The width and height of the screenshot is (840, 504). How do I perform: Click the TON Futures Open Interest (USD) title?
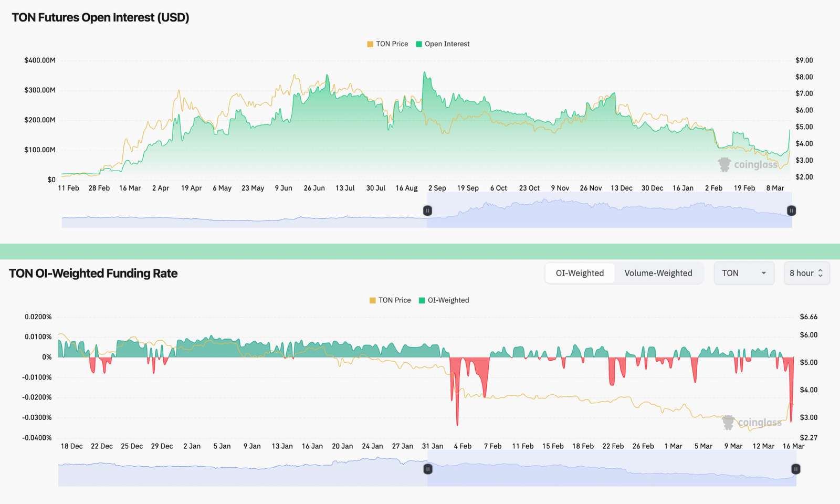[100, 17]
